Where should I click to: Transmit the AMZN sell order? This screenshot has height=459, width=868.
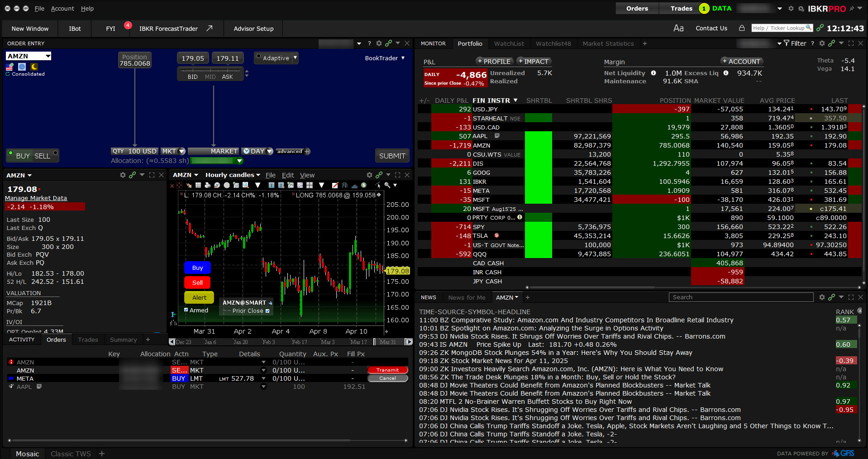point(387,370)
